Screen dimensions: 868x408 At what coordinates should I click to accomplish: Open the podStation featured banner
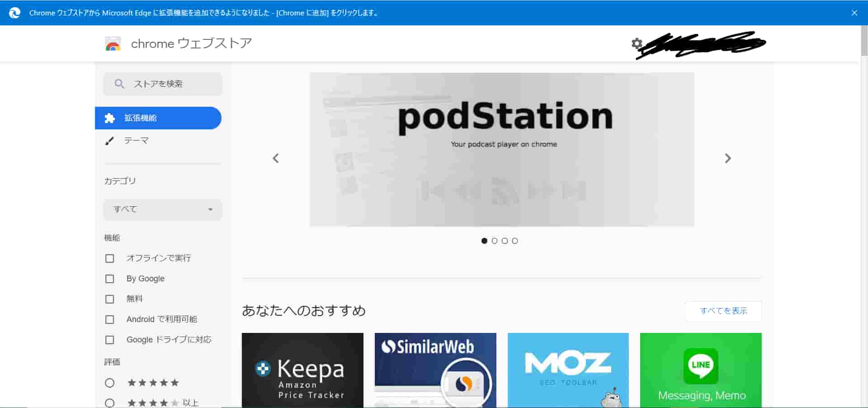502,149
